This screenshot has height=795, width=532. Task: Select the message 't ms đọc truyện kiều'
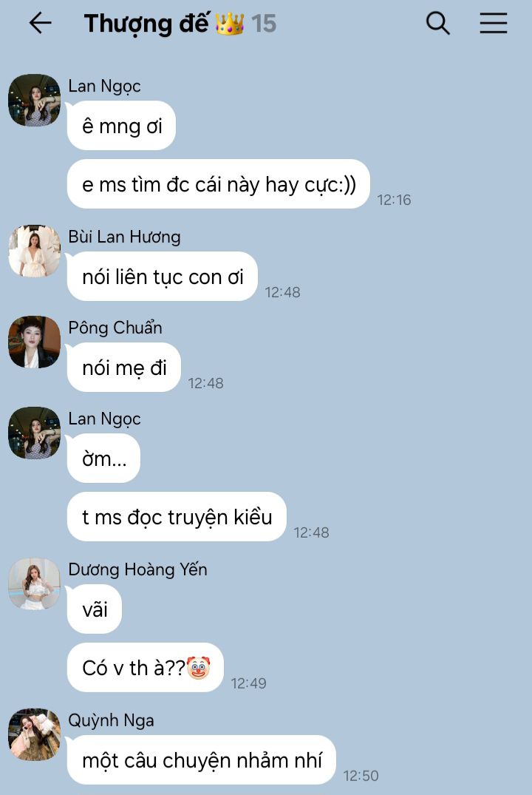pos(177,517)
